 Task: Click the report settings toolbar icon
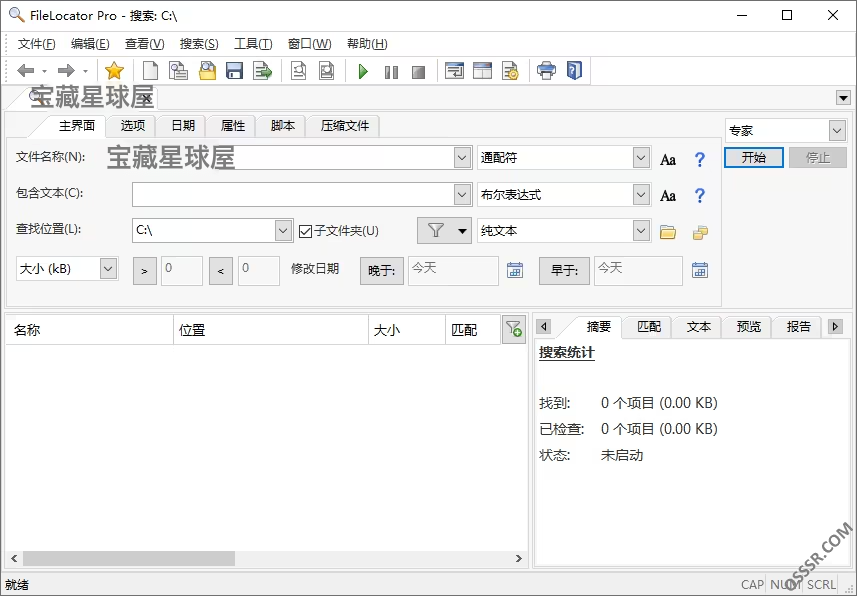click(x=510, y=71)
